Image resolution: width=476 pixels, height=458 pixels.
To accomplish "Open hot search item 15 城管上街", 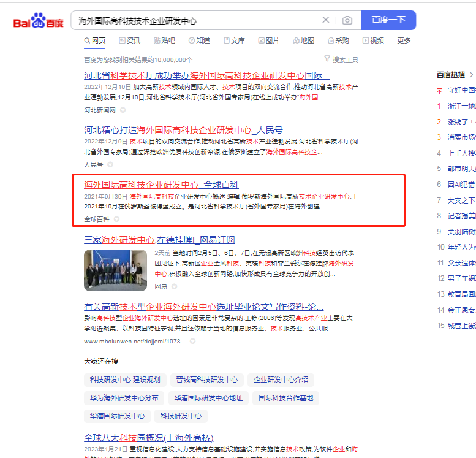I will (461, 326).
